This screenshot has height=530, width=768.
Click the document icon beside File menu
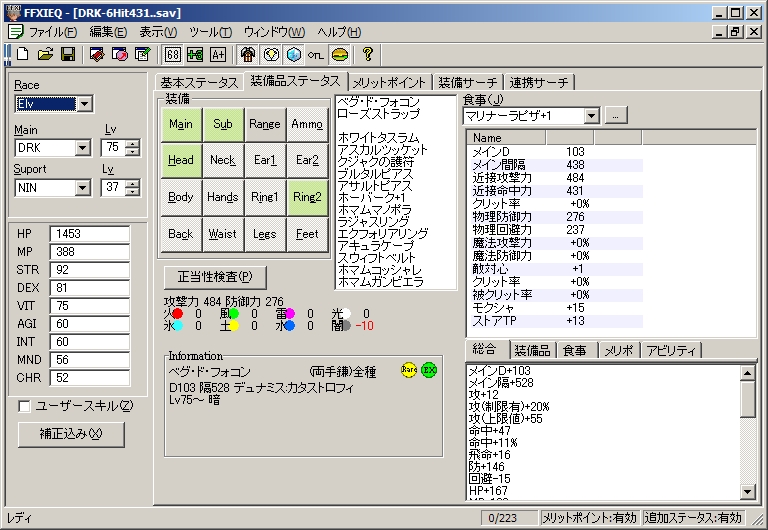(x=16, y=32)
